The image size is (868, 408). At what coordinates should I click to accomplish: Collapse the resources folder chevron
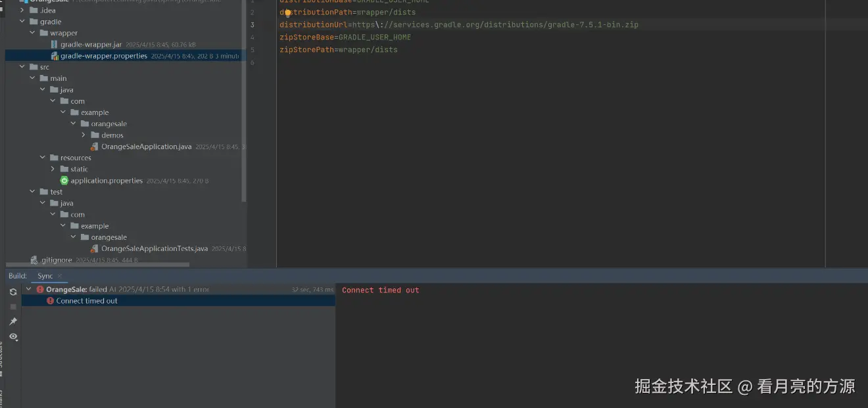click(43, 158)
